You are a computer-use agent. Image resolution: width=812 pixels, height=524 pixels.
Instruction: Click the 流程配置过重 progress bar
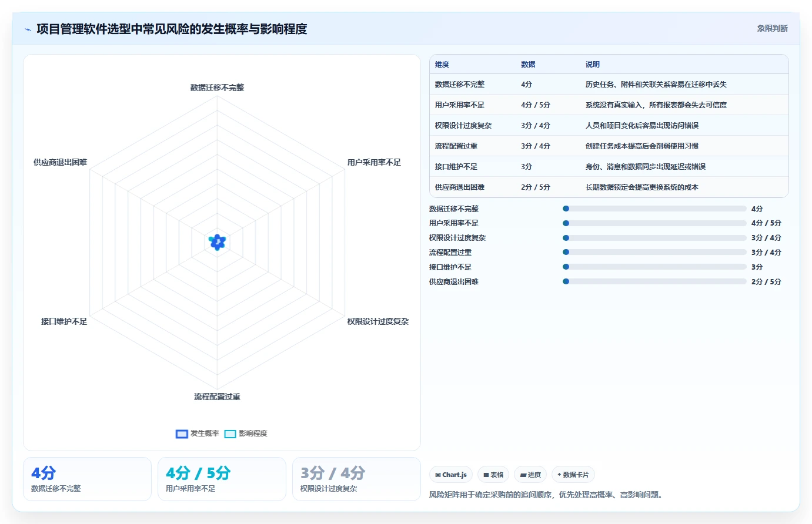[x=654, y=252]
